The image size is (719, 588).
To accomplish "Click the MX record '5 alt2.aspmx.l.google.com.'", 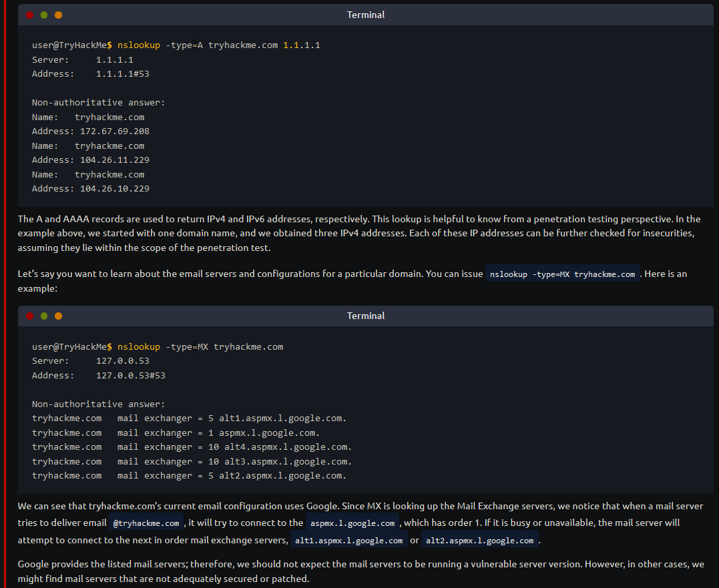I will (277, 476).
